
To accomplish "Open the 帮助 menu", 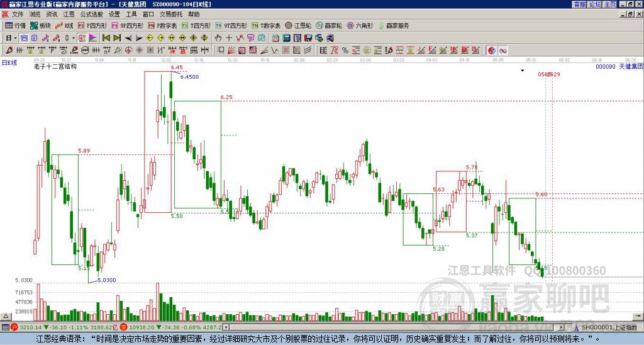I will click(x=194, y=14).
